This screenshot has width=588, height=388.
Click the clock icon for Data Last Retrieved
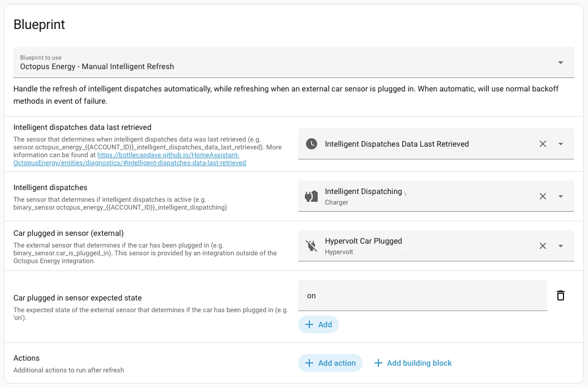coord(312,144)
